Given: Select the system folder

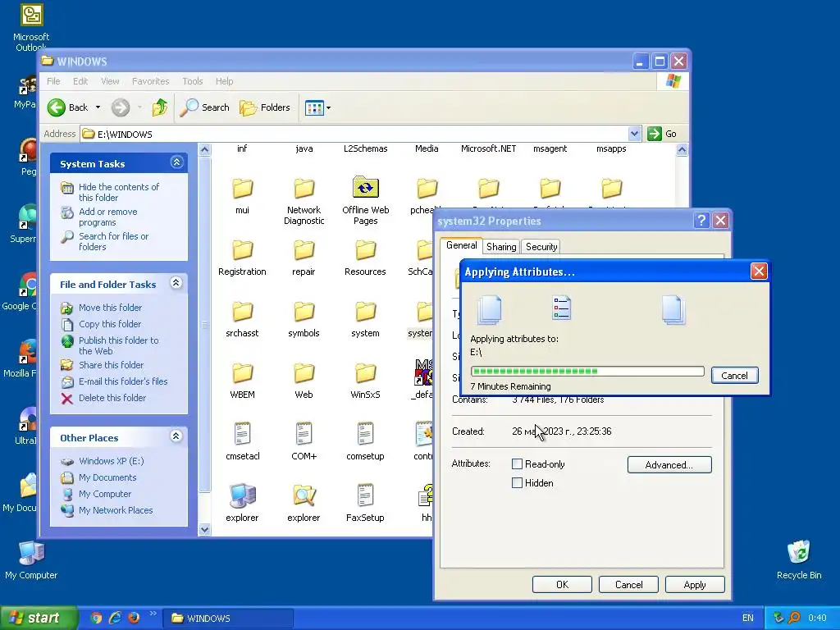Looking at the screenshot, I should click(x=365, y=312).
